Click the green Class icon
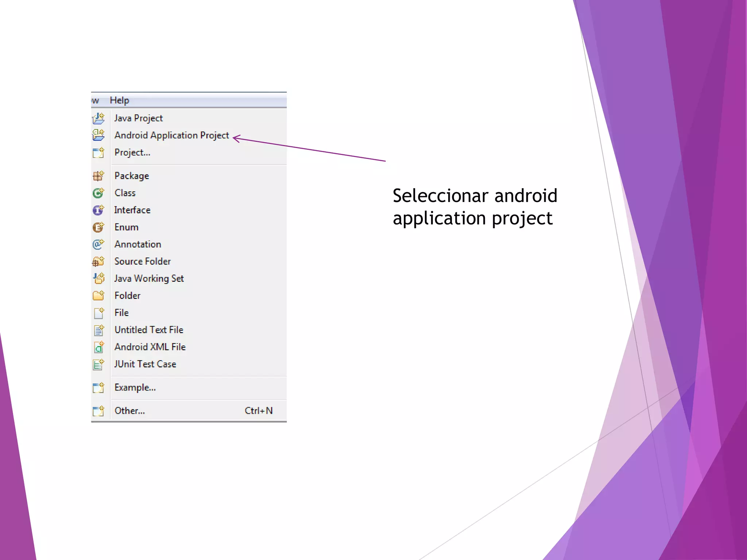This screenshot has height=560, width=747. pos(98,193)
